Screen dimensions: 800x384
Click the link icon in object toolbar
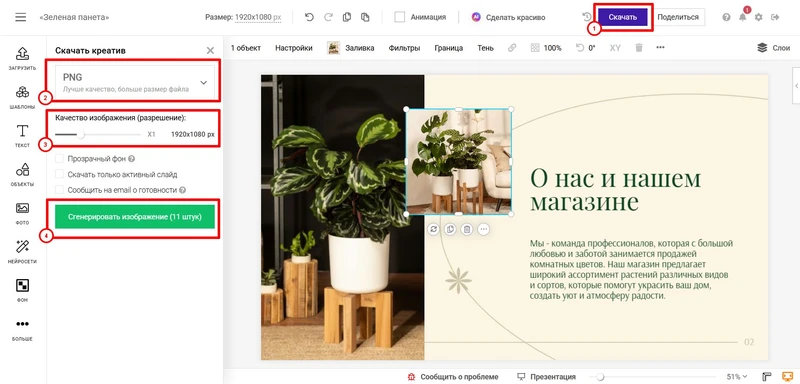pos(512,48)
